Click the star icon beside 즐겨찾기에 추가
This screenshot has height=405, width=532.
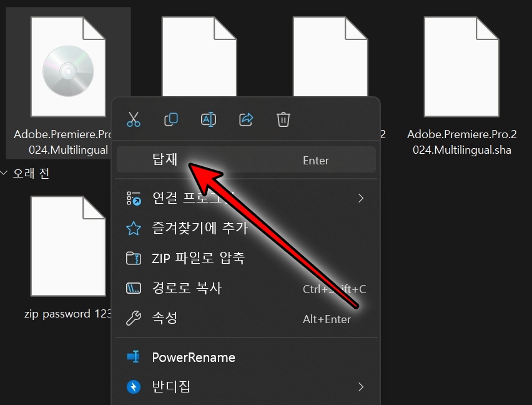(134, 228)
